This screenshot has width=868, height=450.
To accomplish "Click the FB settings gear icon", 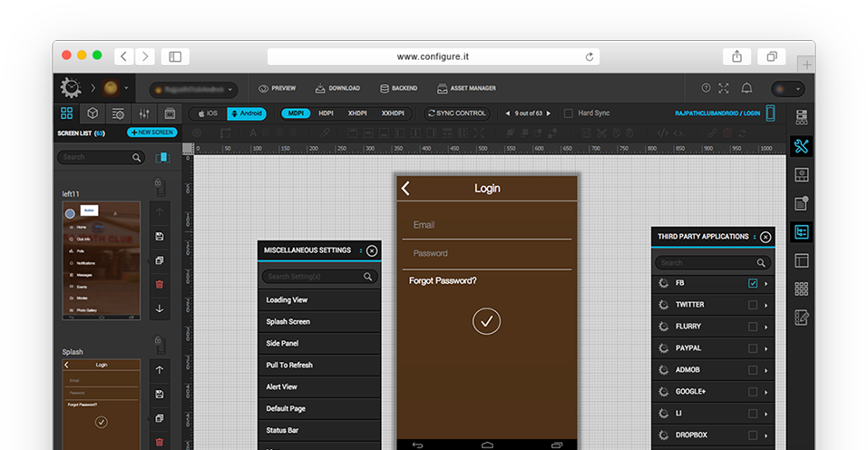I will pyautogui.click(x=664, y=283).
